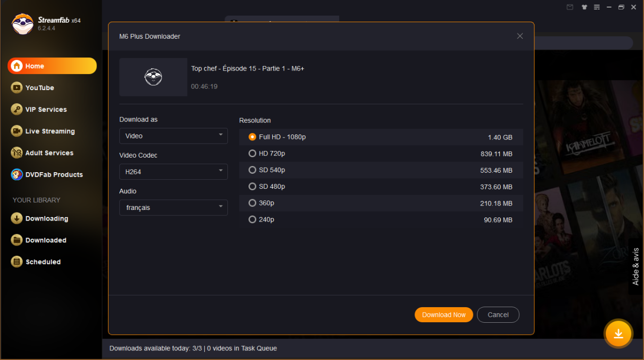
Task: Open the Aide & avis side tab
Action: 635,266
